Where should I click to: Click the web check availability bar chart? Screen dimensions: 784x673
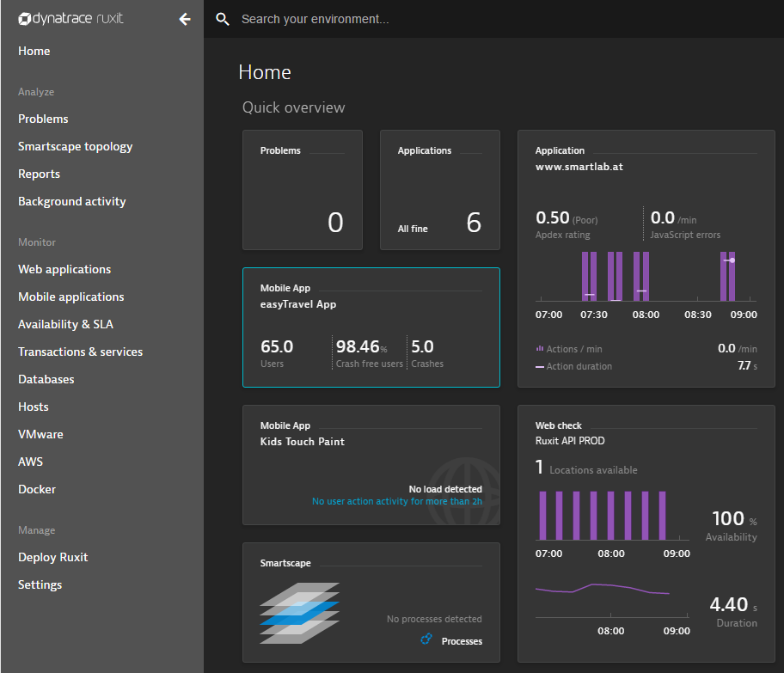(612, 516)
